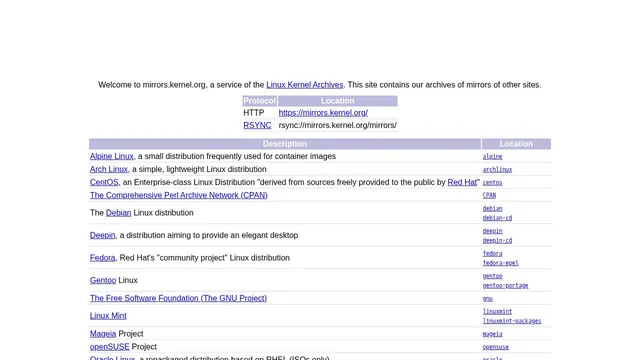Viewport: 640px width, 360px height.
Task: Browse the CPAN location directory
Action: (489, 196)
